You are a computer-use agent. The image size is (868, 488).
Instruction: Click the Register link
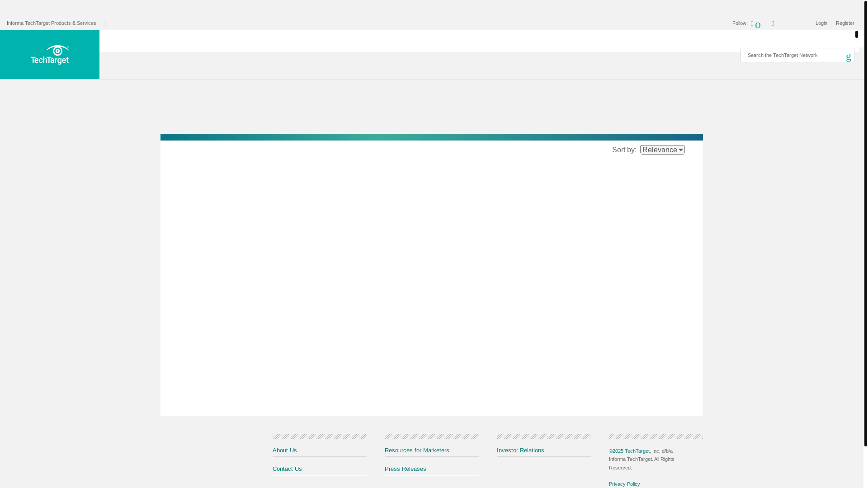pos(845,23)
